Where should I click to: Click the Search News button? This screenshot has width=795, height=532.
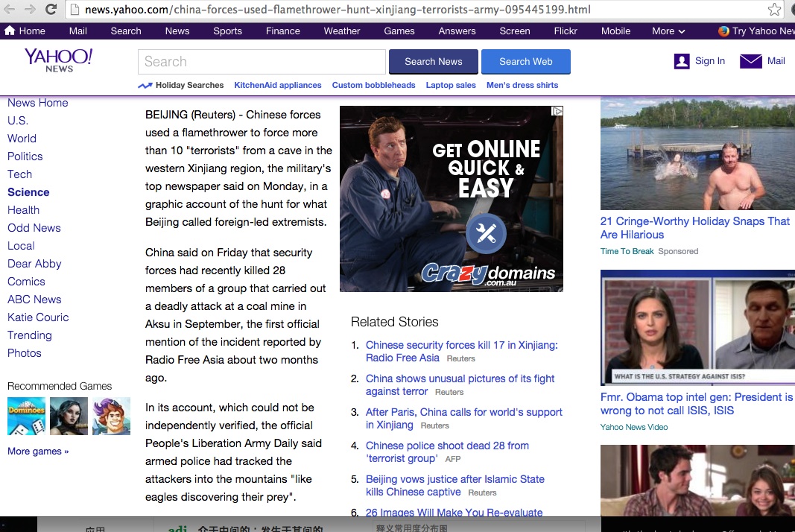pyautogui.click(x=434, y=61)
